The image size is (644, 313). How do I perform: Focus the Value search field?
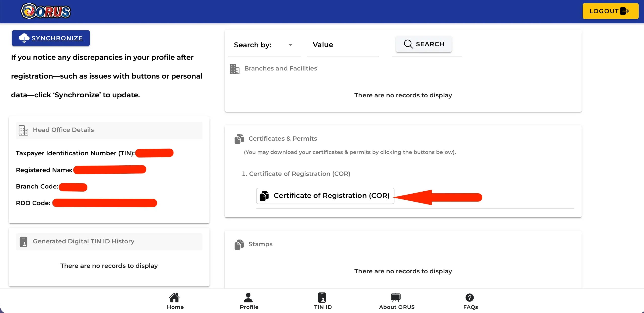tap(343, 45)
